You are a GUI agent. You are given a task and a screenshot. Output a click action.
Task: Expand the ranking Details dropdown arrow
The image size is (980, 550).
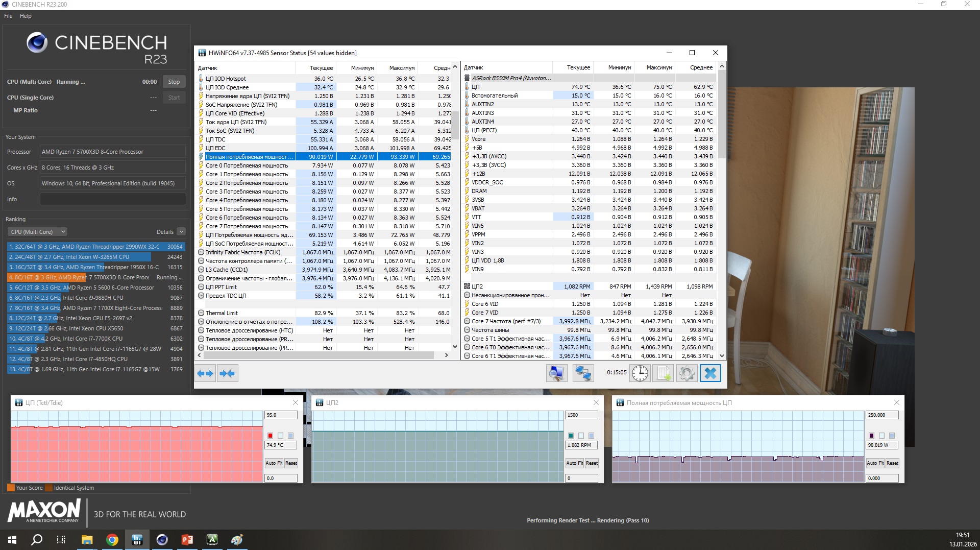point(181,232)
